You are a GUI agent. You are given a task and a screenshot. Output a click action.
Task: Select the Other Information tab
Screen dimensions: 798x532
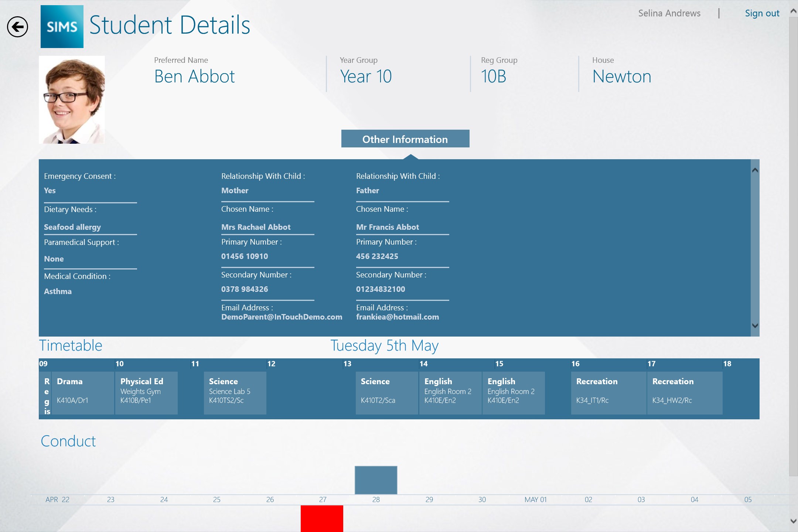point(405,139)
